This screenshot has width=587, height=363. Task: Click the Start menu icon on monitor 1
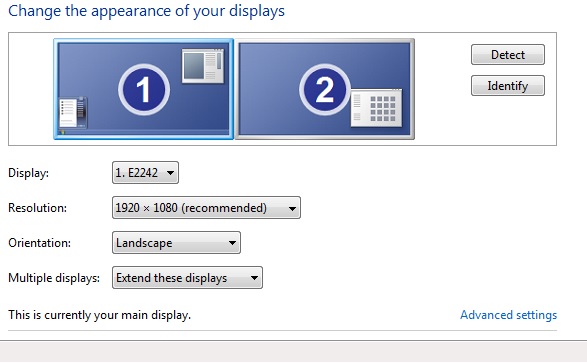tap(73, 113)
